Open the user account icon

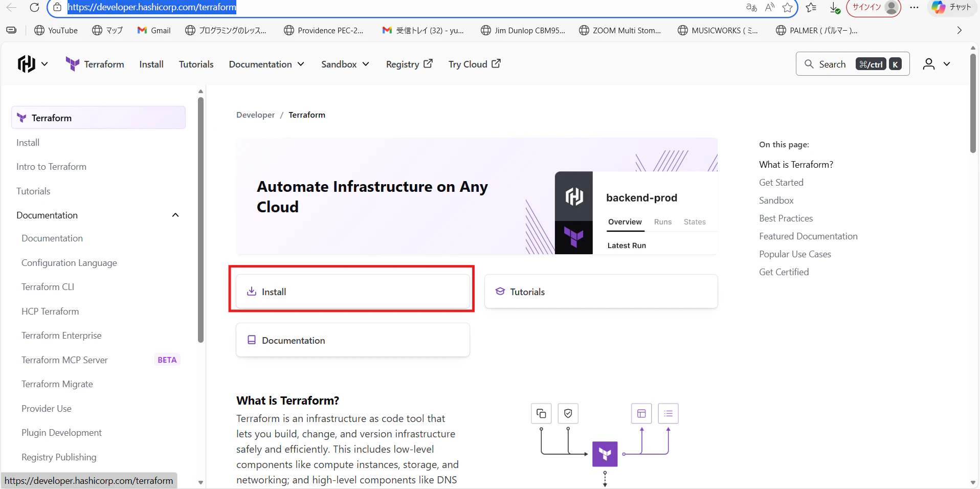click(x=929, y=64)
